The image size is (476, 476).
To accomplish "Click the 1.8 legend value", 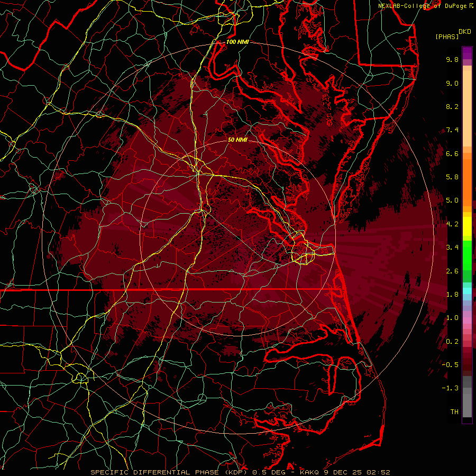I will pyautogui.click(x=452, y=295).
